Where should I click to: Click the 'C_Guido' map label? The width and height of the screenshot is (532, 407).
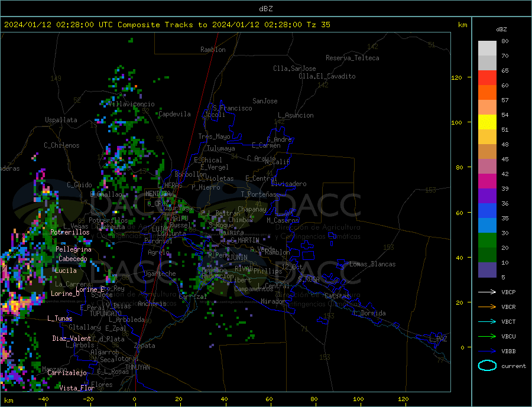(79, 185)
